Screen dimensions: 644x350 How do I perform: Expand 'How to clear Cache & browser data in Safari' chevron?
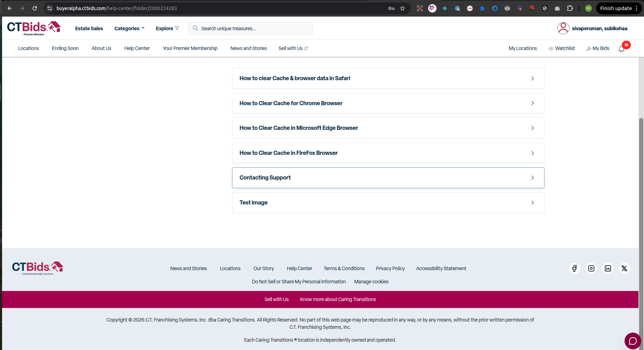pyautogui.click(x=533, y=78)
